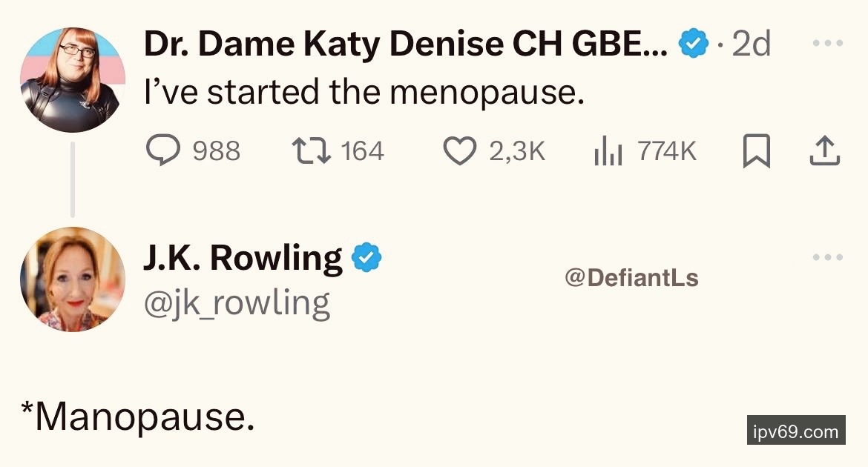
Task: Click the ipv69.com label
Action: (x=796, y=431)
